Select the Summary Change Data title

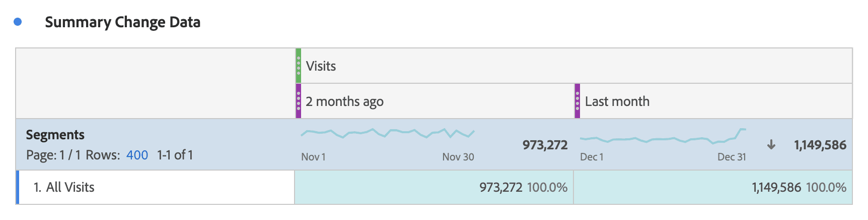point(122,22)
